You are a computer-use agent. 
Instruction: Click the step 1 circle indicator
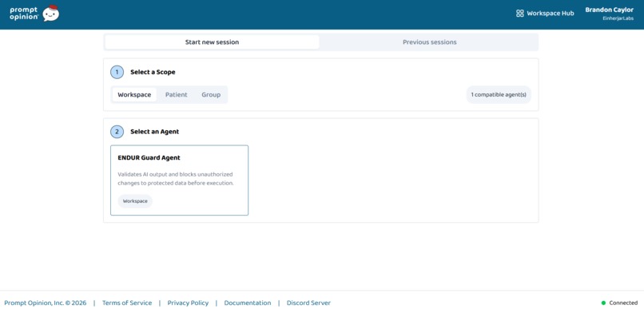click(117, 72)
